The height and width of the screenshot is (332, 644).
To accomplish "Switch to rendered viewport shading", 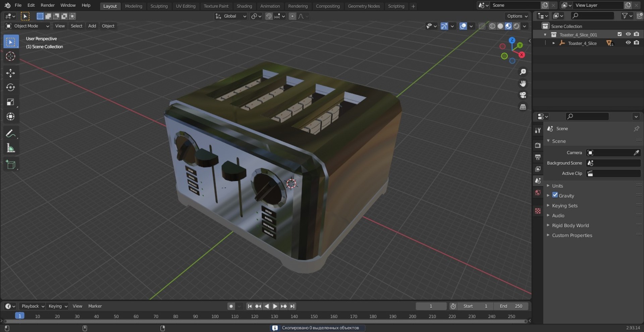I will [x=517, y=26].
